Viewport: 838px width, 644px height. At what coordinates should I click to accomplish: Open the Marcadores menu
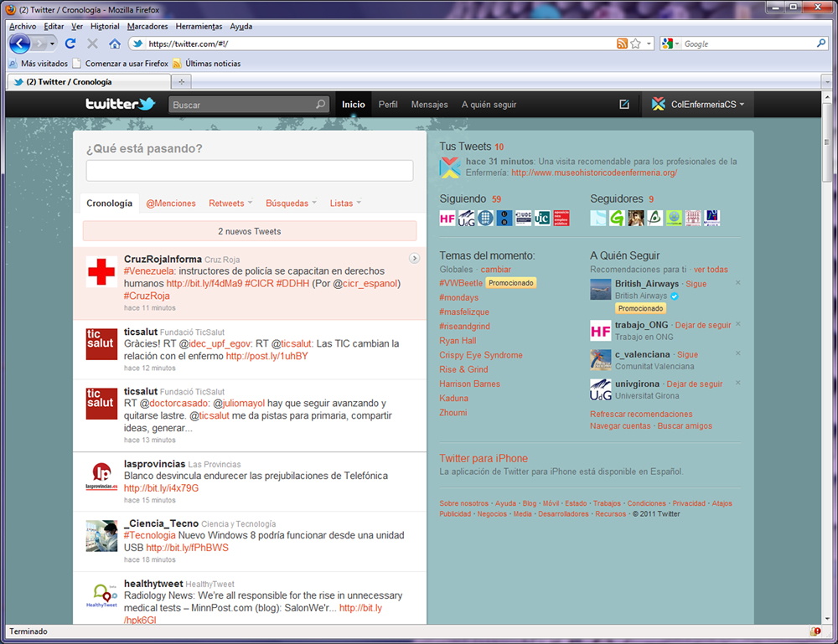point(147,26)
